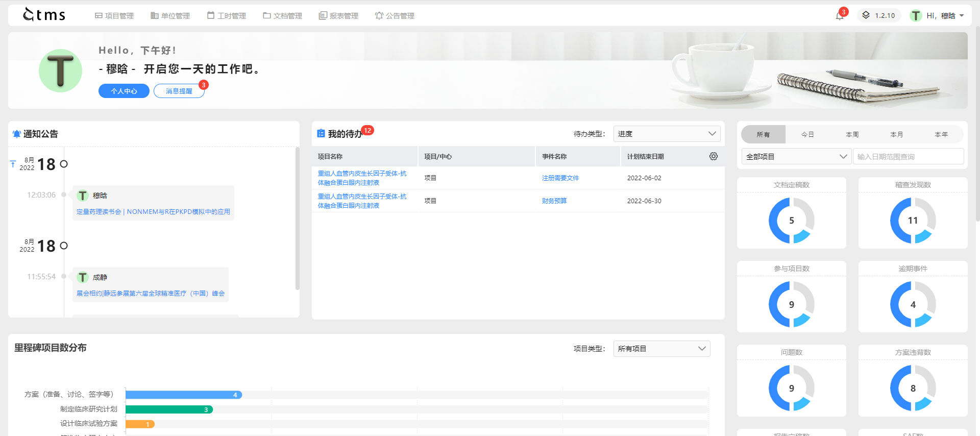980x436 pixels.
Task: Click the 2022-06-30 date cell
Action: (644, 201)
